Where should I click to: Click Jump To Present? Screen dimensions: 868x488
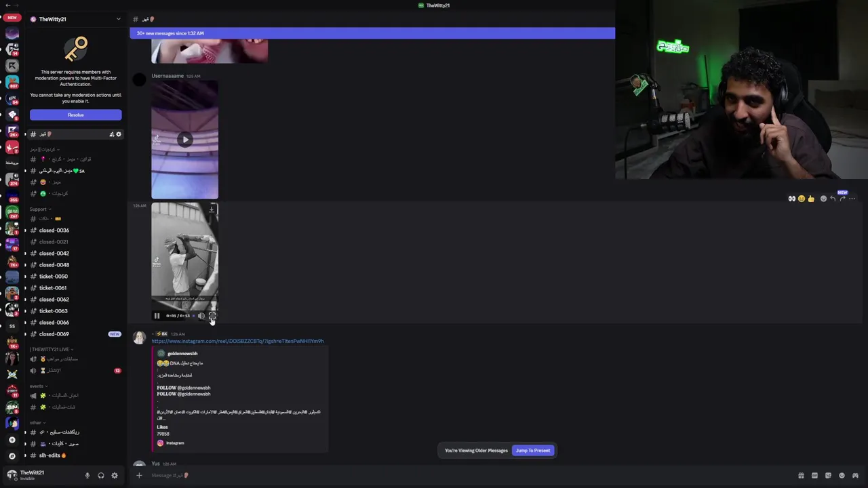click(533, 451)
